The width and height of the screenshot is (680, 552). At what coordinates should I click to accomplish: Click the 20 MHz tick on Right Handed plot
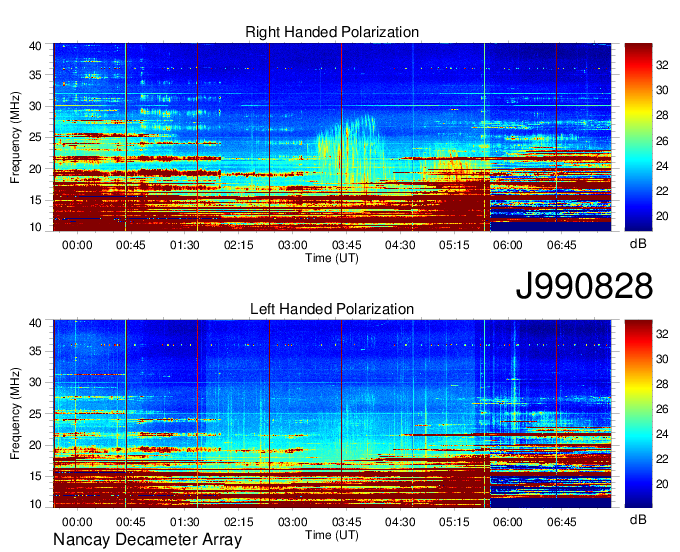[x=35, y=169]
